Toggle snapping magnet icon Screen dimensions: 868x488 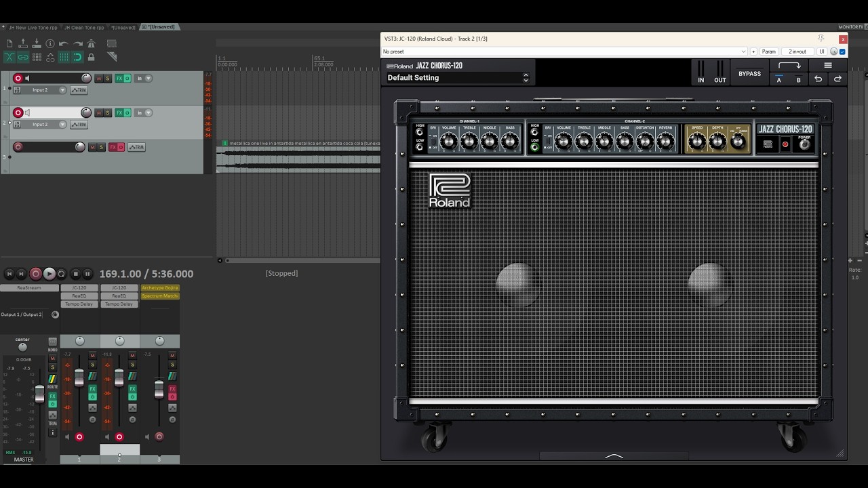tap(77, 58)
